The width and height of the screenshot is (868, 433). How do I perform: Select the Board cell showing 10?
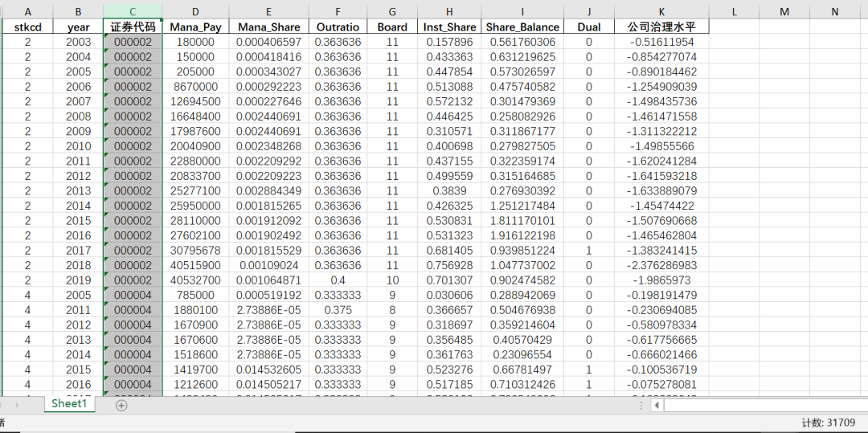point(392,280)
